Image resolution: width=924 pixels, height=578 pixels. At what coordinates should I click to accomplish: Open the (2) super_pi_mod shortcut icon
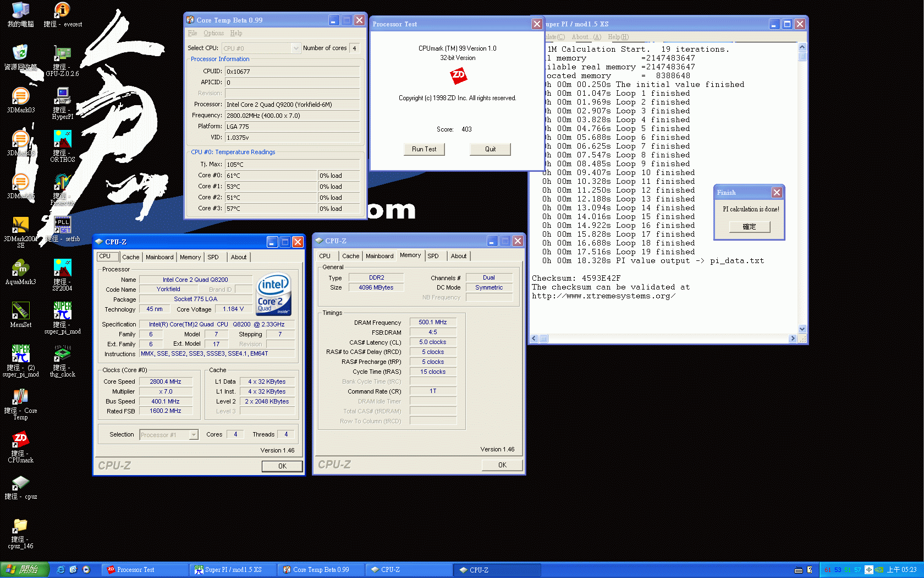tap(20, 361)
